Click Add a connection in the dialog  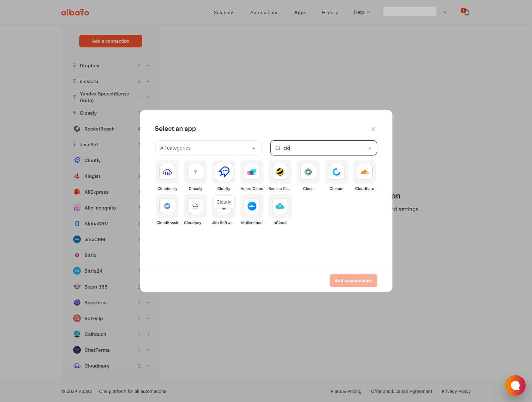[x=353, y=281]
